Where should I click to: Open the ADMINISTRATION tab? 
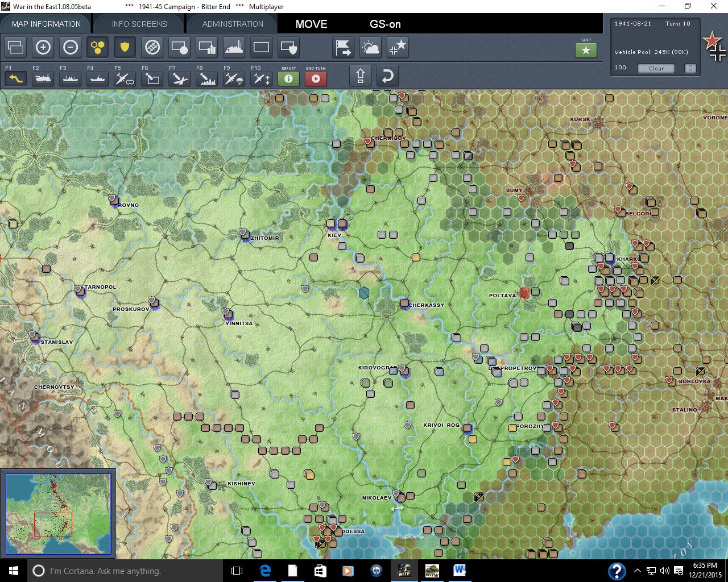233,24
